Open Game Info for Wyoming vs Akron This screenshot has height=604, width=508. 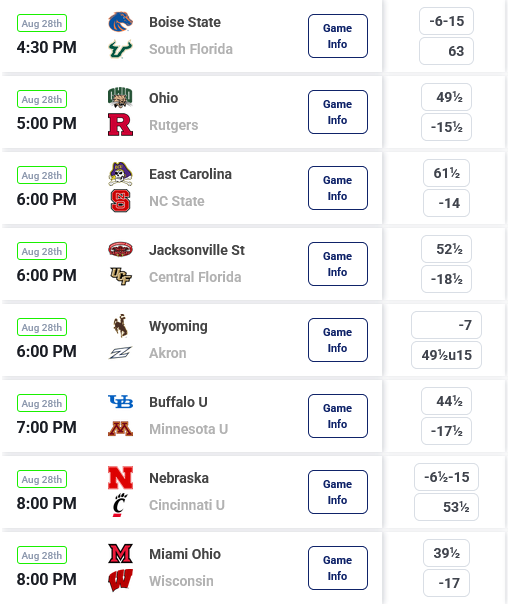(x=338, y=340)
